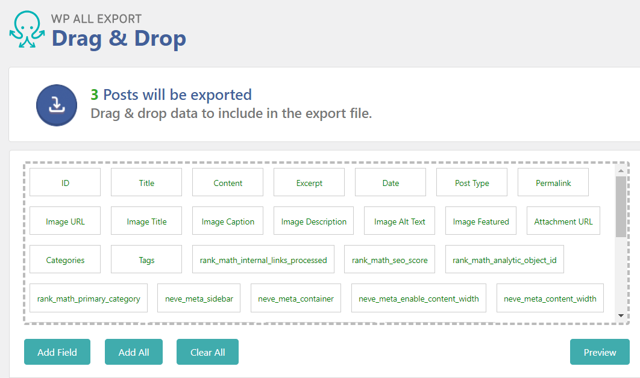The height and width of the screenshot is (378, 640).
Task: Select the Image Featured field box
Action: (481, 221)
